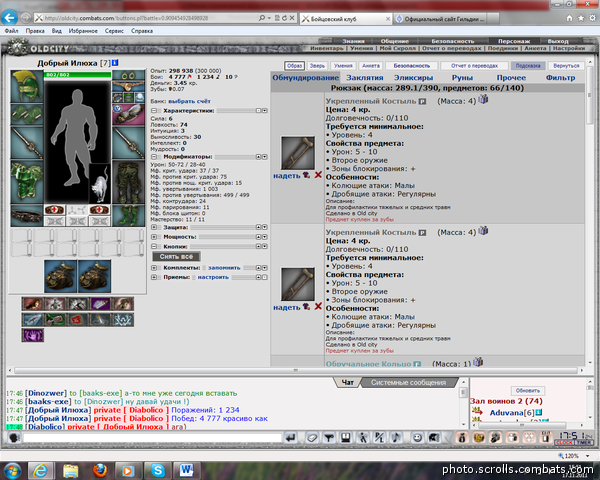The image size is (600, 480).
Task: Click the music note sound icon
Action: 396,438
